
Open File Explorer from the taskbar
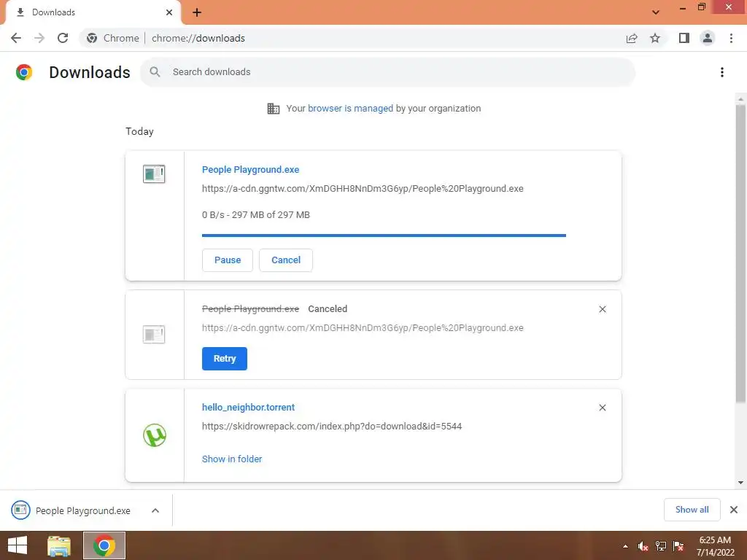[x=59, y=545]
